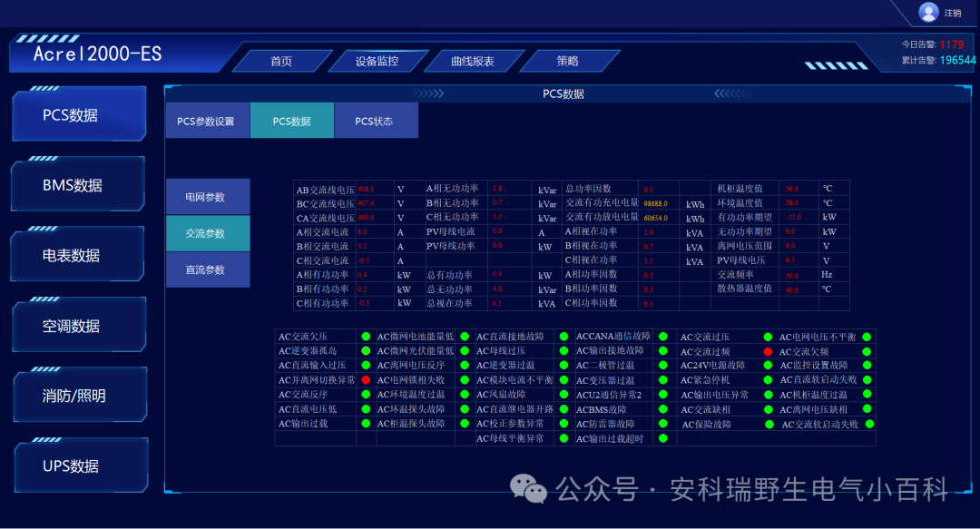Click the 总功率因数 label
Viewport: 980px width, 529px height.
click(x=588, y=188)
